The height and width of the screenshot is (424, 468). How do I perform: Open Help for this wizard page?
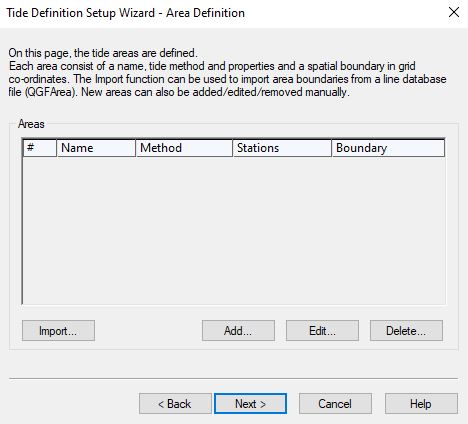pyautogui.click(x=421, y=404)
